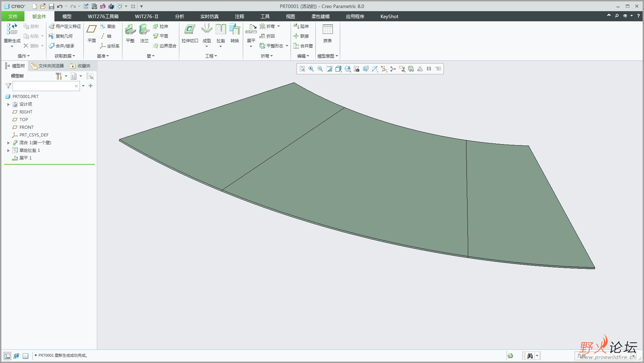Toggle Perspective View icon in graphics toolbar
644x363 pixels.
click(366, 69)
